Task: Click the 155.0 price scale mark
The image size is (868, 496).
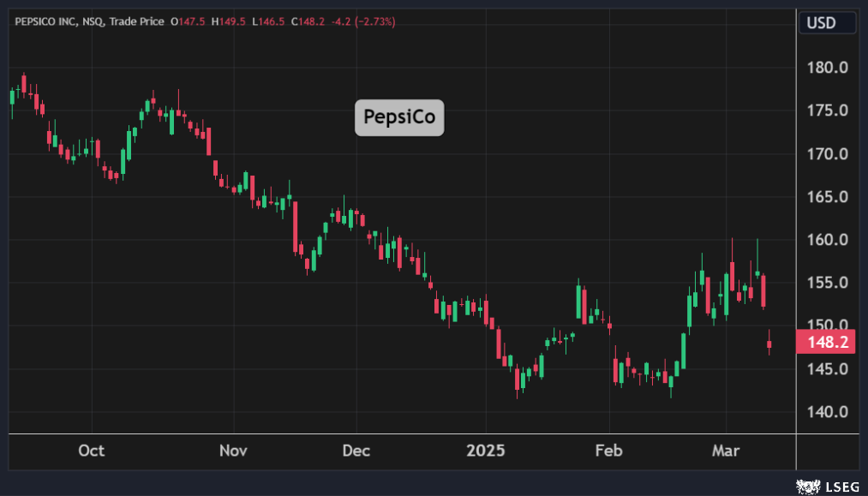Action: tap(827, 283)
